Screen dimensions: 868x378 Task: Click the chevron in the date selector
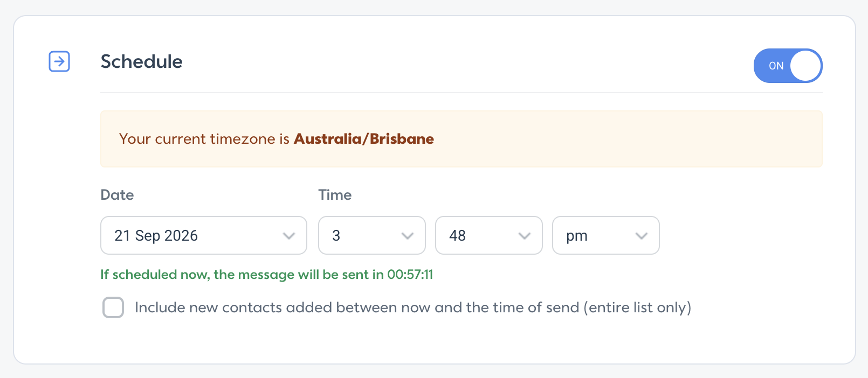point(289,236)
